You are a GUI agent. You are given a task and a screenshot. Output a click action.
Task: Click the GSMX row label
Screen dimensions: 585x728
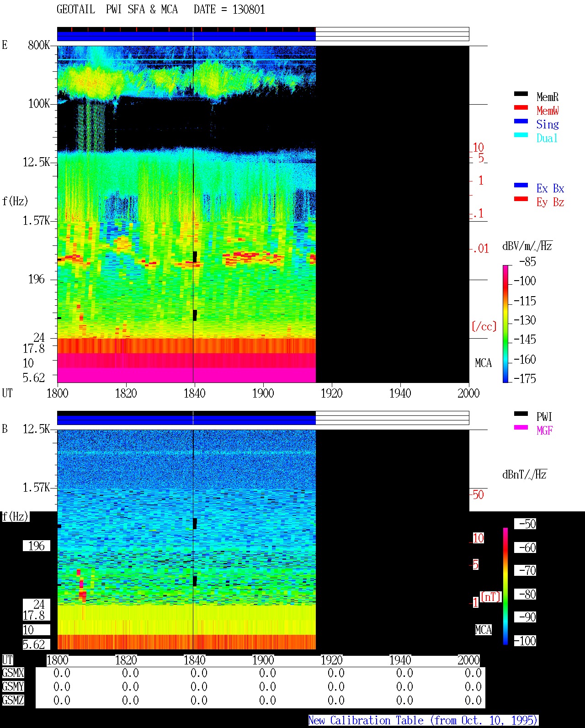coord(13,673)
